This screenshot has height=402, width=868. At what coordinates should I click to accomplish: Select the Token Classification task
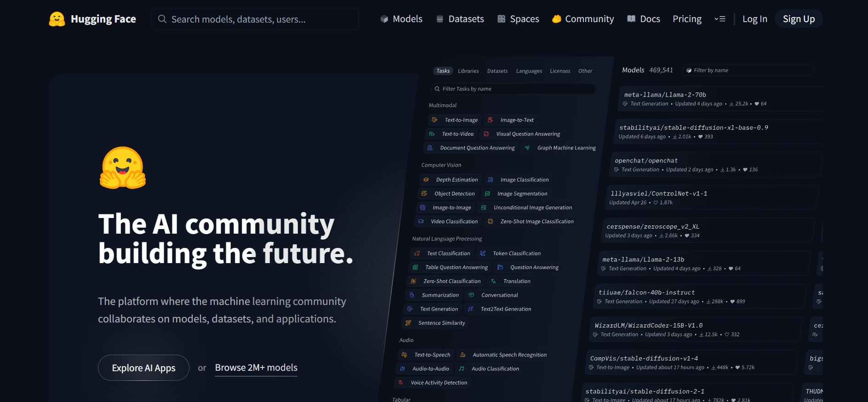[510, 253]
